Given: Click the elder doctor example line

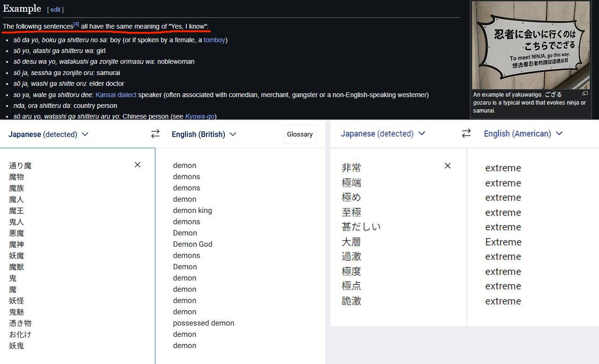Looking at the screenshot, I should coord(69,83).
